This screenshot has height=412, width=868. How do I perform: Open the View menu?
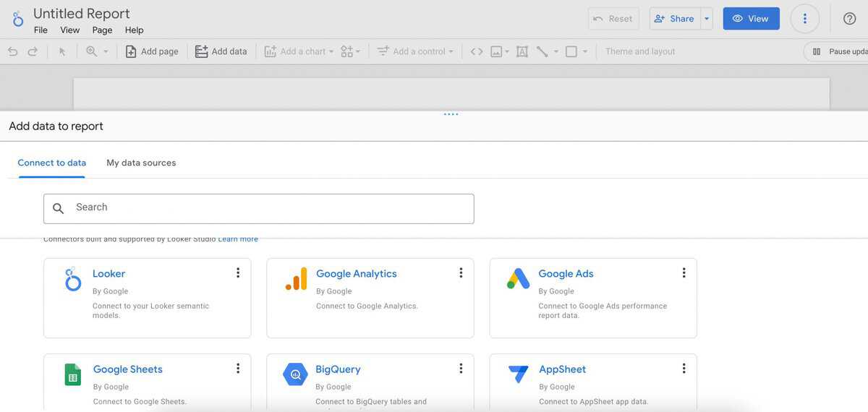coord(70,30)
